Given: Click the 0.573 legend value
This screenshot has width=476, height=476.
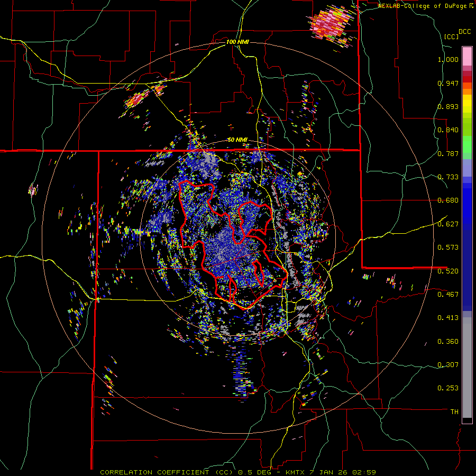Looking at the screenshot, I should tap(448, 248).
